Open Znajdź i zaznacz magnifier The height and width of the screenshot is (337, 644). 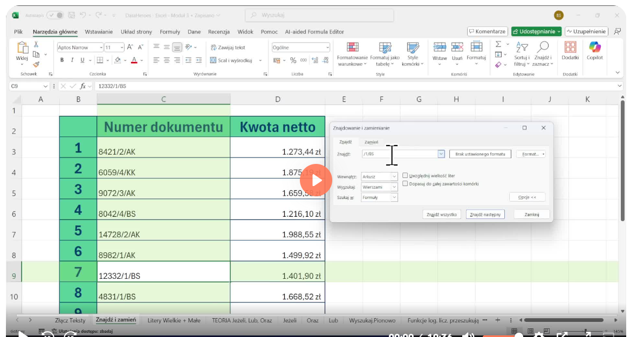(543, 54)
